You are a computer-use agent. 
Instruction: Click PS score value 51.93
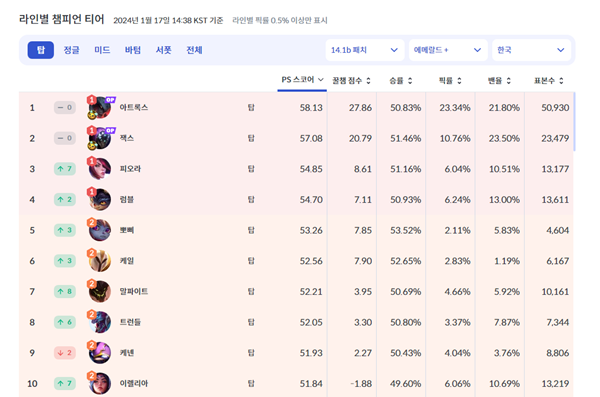(x=311, y=353)
